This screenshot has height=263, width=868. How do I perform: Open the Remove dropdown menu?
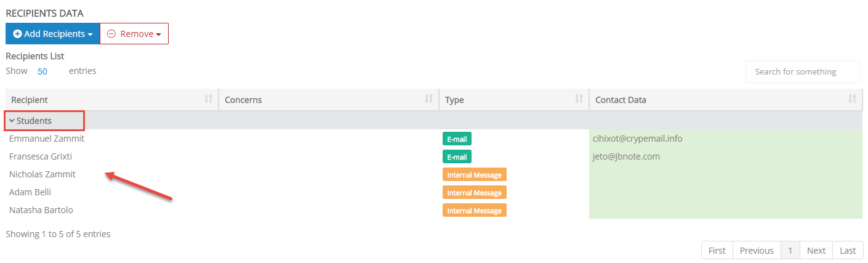point(134,34)
